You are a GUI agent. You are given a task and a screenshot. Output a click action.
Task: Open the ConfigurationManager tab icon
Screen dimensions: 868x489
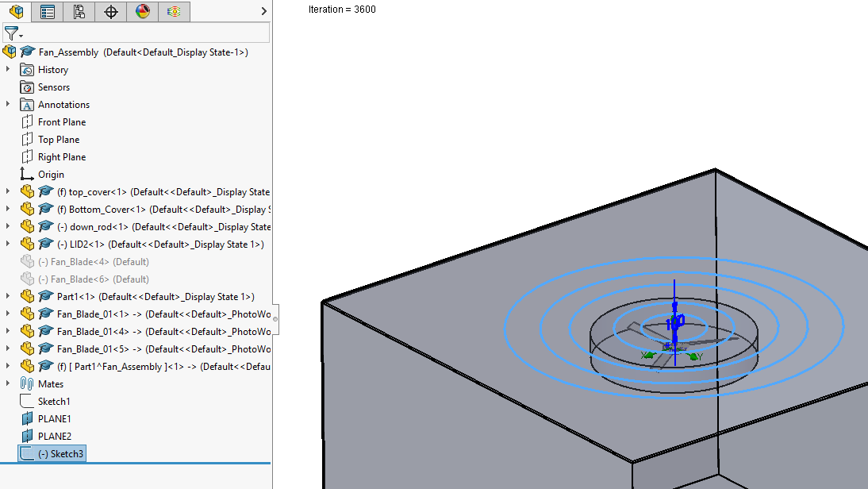79,11
